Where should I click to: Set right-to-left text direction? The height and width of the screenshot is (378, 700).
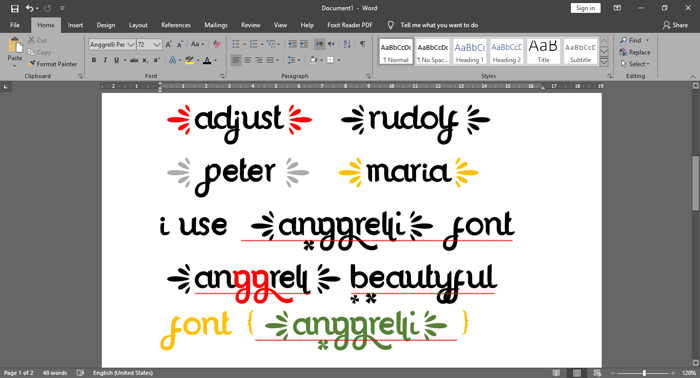tap(331, 44)
